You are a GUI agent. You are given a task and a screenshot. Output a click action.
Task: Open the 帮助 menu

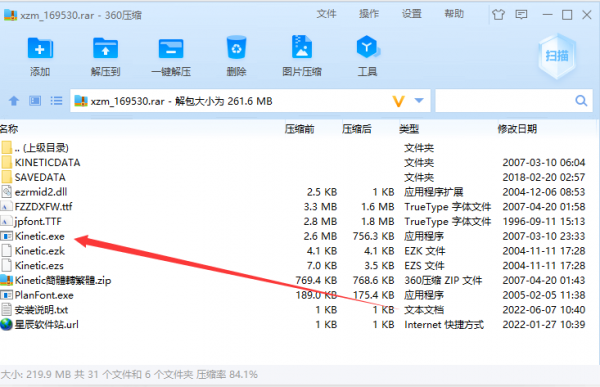454,14
